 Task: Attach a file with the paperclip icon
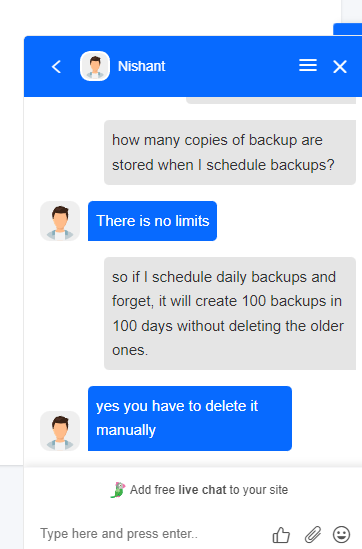click(x=313, y=534)
